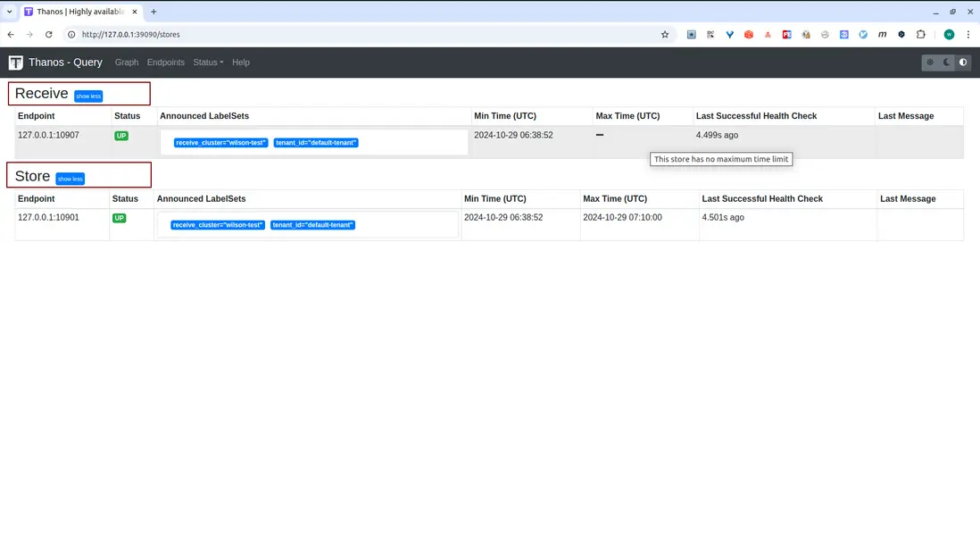This screenshot has width=980, height=560.
Task: Open the red cube extension icon
Action: (x=749, y=35)
